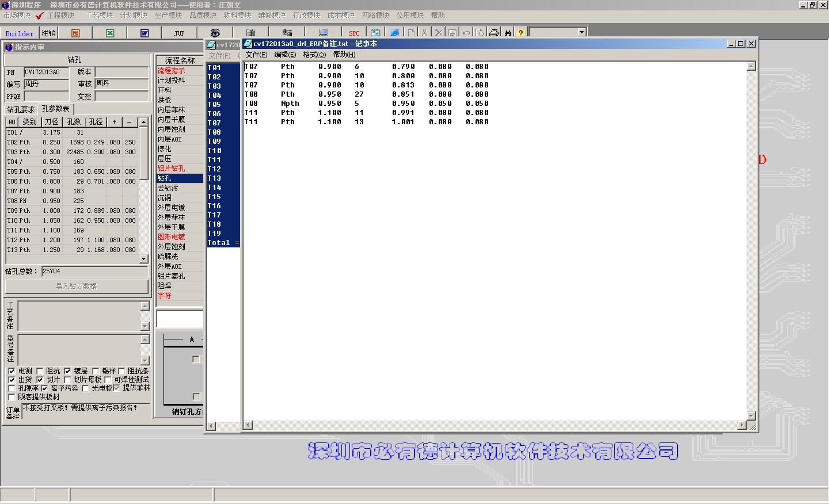Toggle the 切片母板 checkbox

coord(67,380)
